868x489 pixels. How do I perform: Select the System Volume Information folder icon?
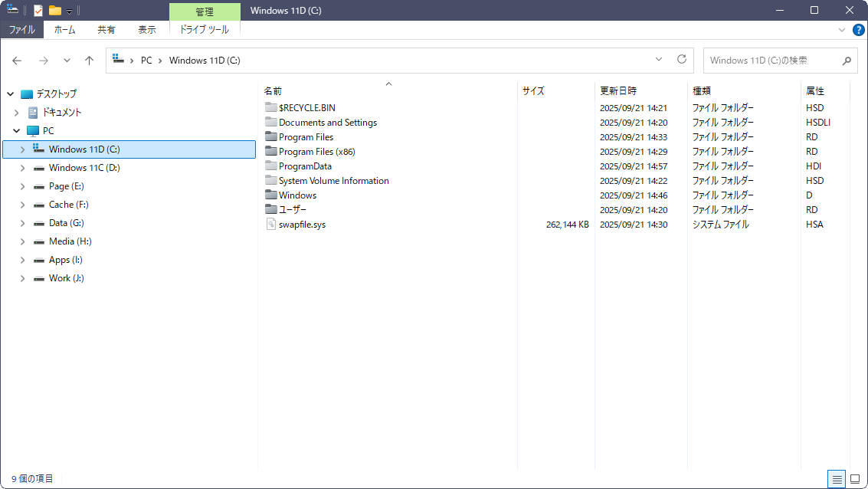click(270, 180)
